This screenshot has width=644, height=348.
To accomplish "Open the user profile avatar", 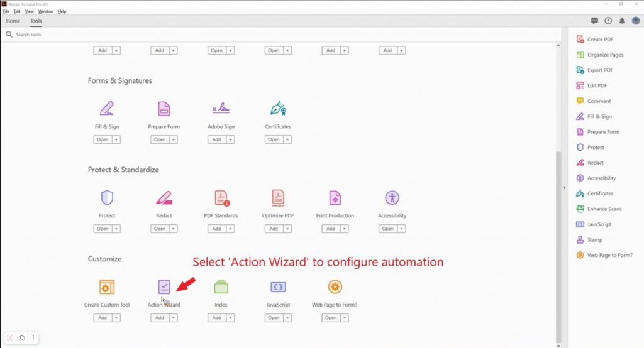I will point(636,21).
